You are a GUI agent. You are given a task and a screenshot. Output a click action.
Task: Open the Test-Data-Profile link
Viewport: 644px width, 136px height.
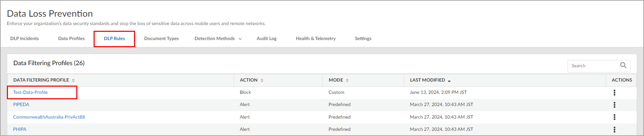[30, 92]
